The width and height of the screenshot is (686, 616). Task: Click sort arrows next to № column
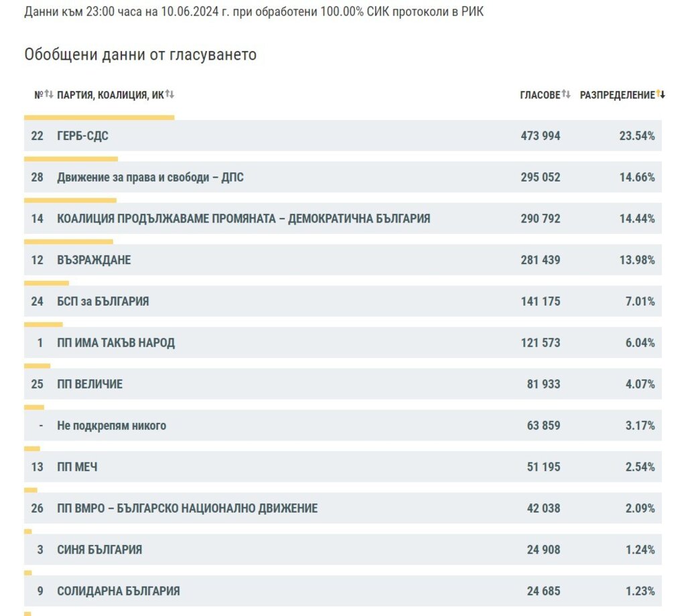[49, 95]
